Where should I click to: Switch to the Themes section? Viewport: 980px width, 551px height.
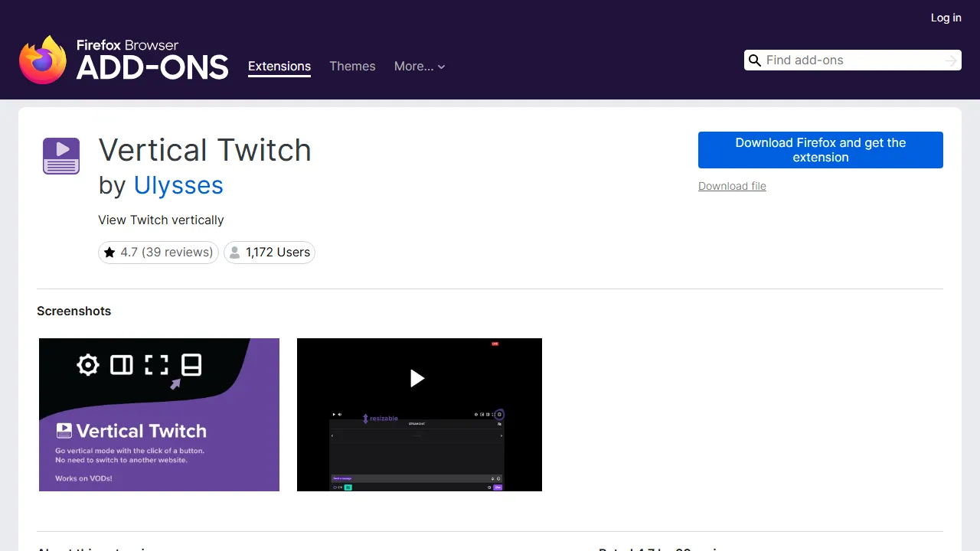pyautogui.click(x=352, y=67)
